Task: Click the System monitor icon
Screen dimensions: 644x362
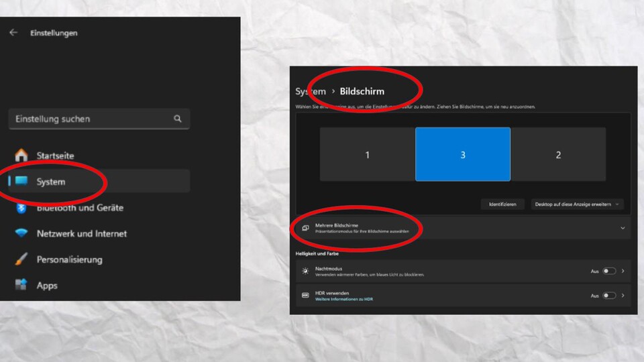Action: coord(21,181)
